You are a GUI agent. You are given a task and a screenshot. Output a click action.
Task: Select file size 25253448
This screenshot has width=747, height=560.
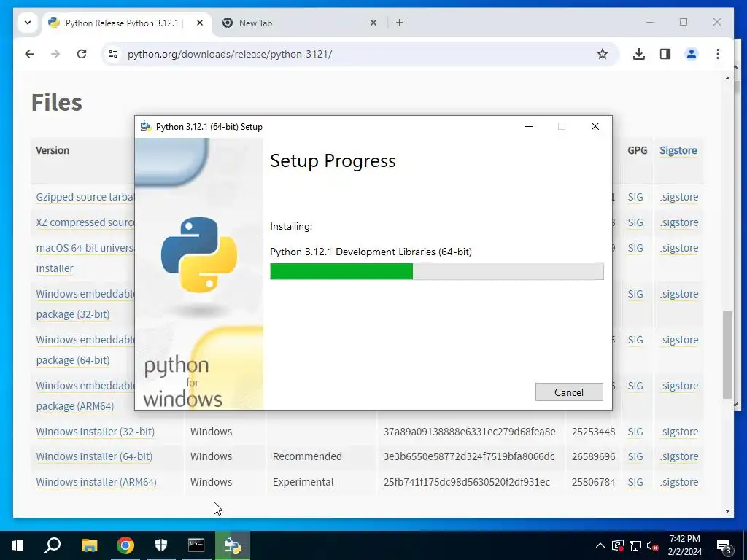[593, 432]
